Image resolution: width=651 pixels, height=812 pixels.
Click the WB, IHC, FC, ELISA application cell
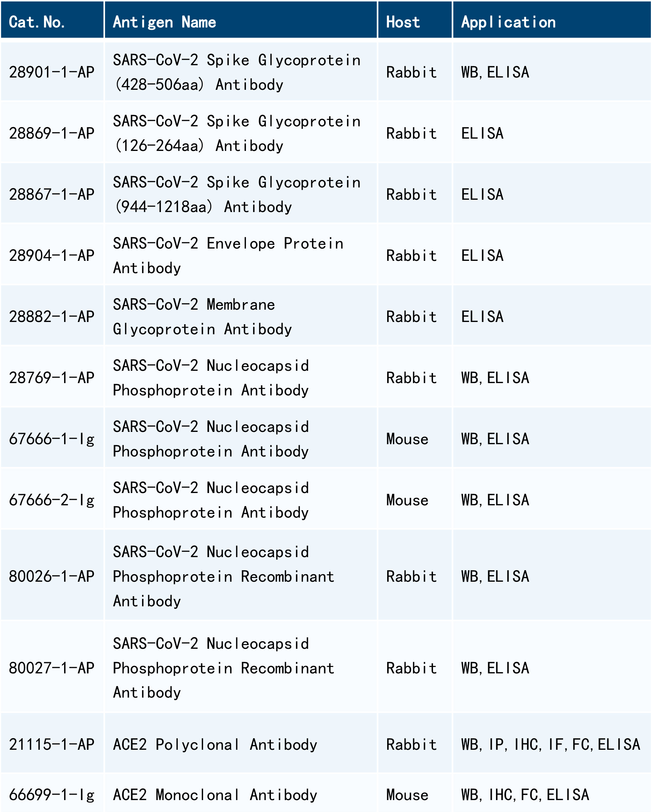point(525,795)
